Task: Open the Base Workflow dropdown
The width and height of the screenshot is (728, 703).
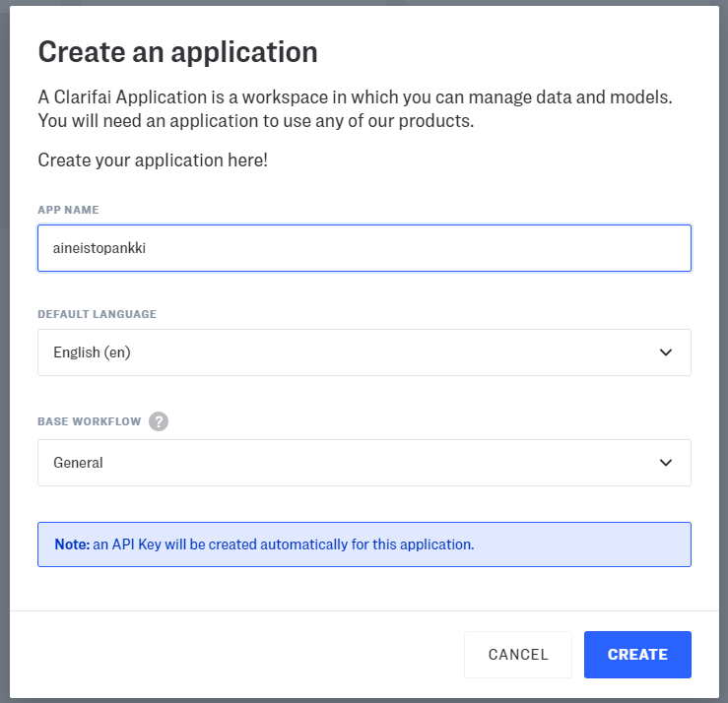Action: (364, 463)
